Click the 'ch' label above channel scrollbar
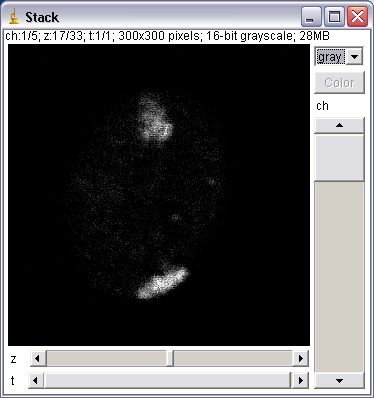Image resolution: width=374 pixels, height=398 pixels. point(322,106)
